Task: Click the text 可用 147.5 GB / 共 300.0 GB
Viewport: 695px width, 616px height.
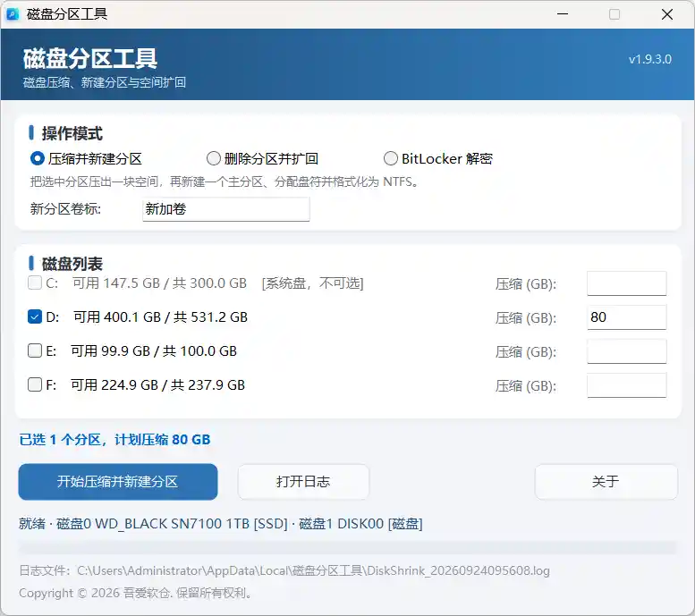Action: [x=159, y=283]
